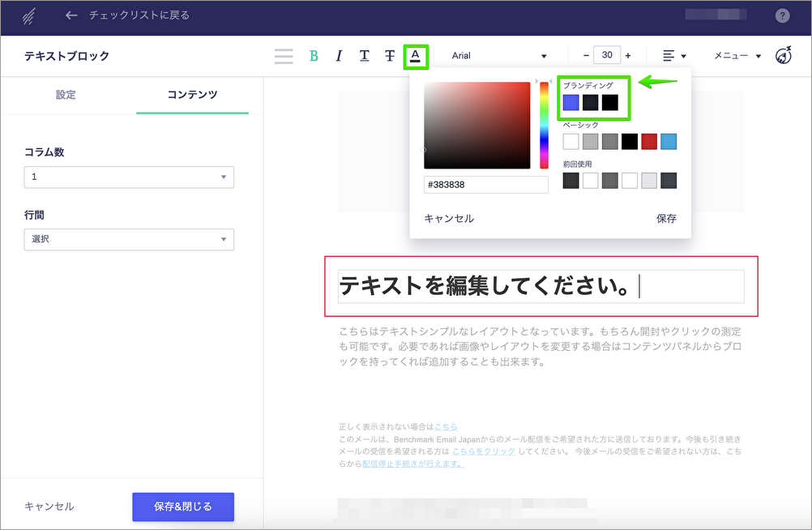Open the help question mark icon
Image resolution: width=812 pixels, height=530 pixels.
pos(782,15)
